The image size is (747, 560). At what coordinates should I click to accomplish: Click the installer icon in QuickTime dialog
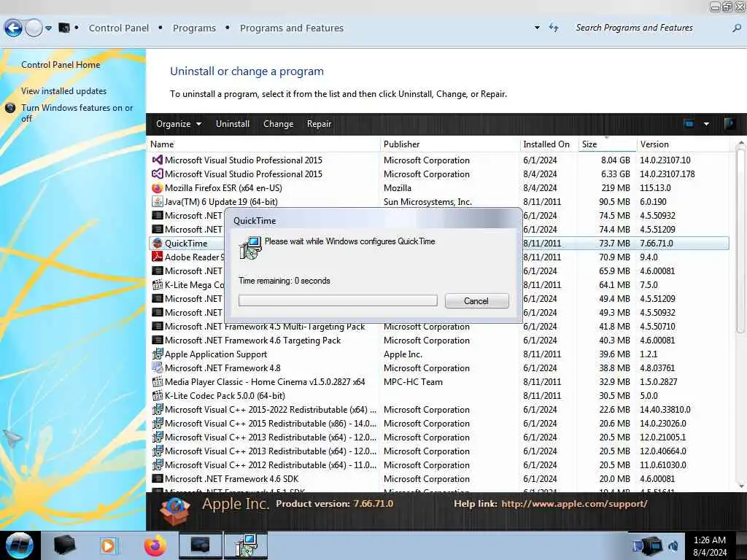[x=250, y=248]
